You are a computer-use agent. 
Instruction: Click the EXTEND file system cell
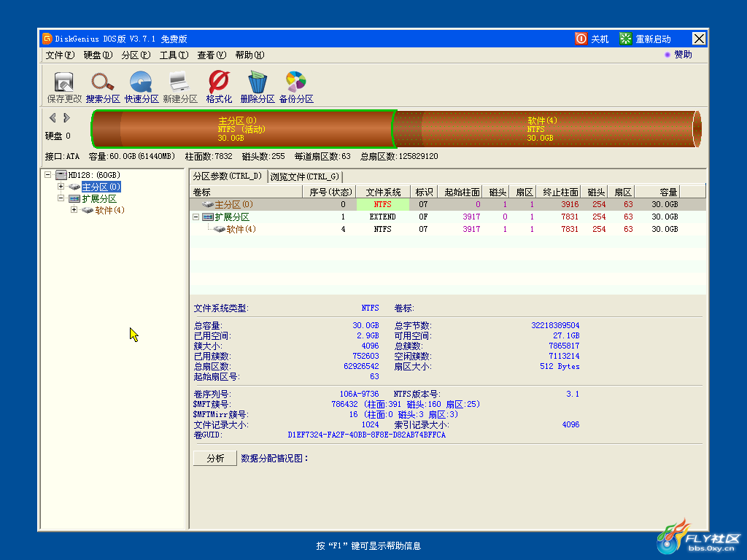(x=382, y=217)
